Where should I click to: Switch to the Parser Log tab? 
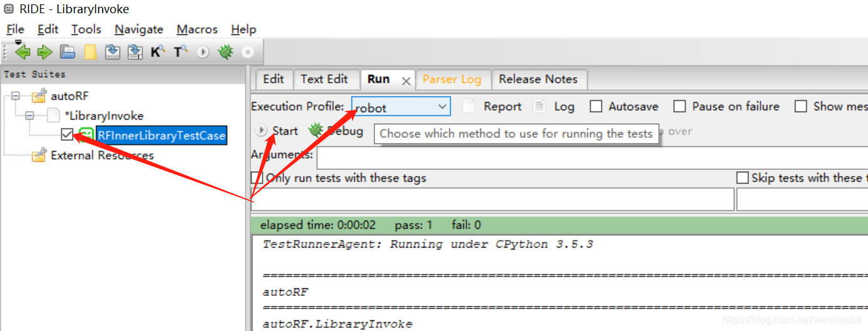(452, 80)
